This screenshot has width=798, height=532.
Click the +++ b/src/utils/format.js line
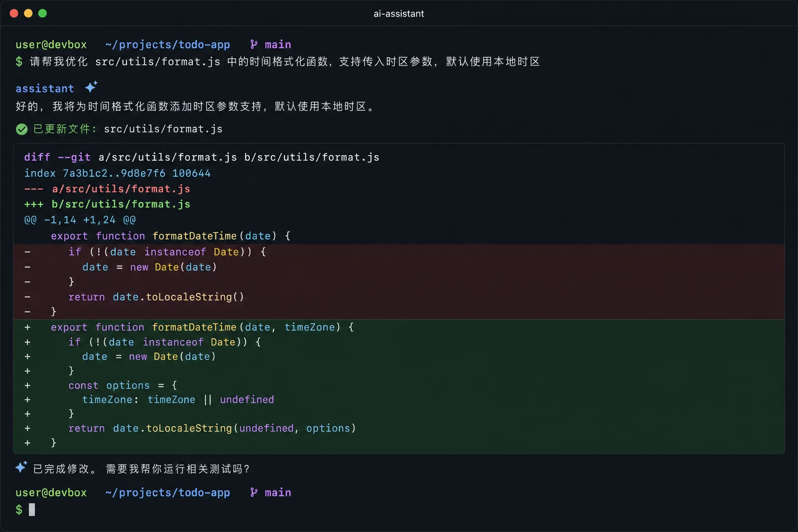tap(107, 204)
